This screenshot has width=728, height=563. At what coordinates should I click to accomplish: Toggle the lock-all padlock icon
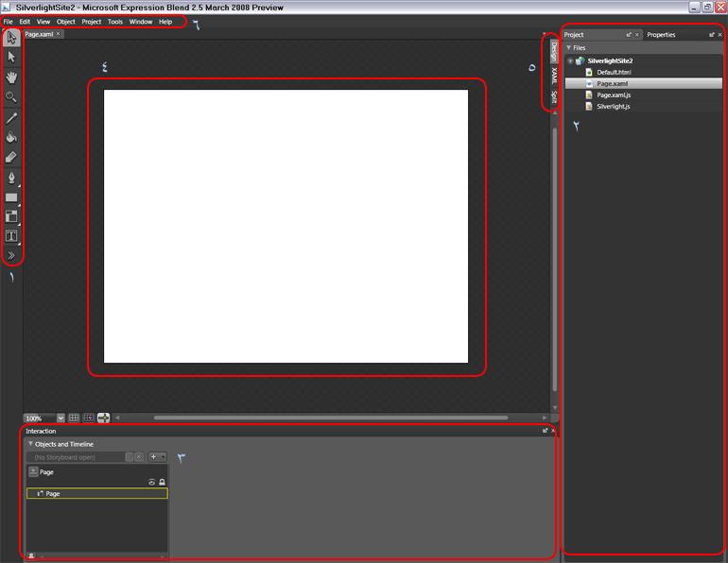pyautogui.click(x=162, y=483)
